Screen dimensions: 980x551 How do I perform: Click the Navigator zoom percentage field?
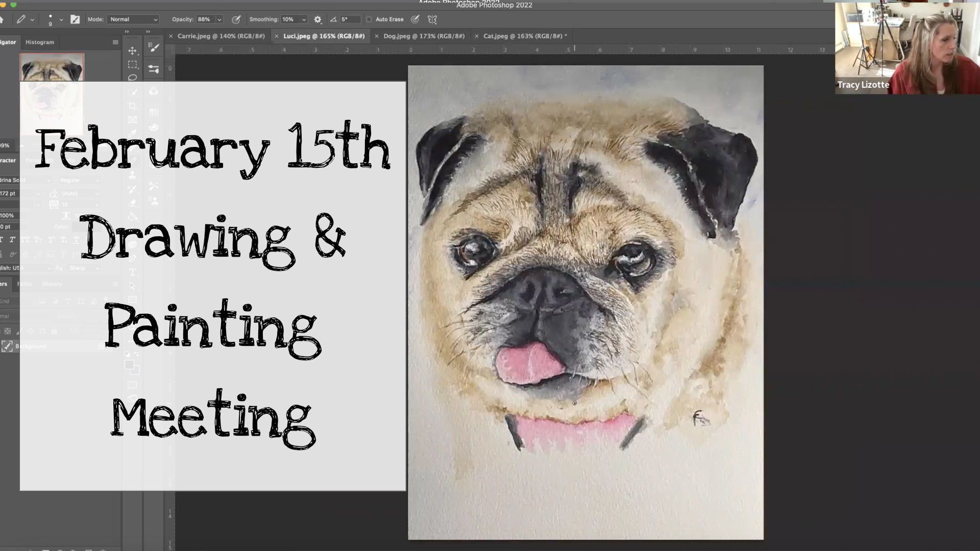6,145
